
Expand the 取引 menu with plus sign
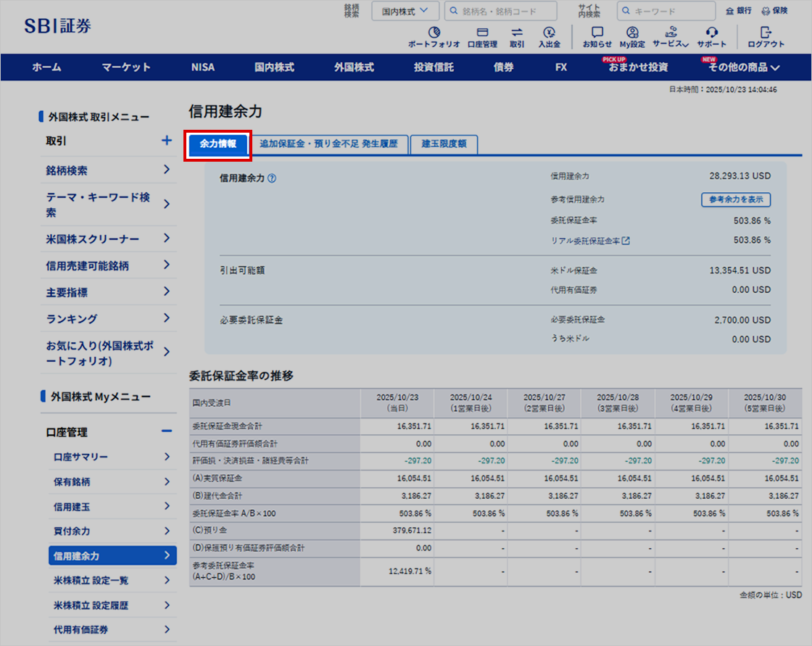(x=167, y=141)
